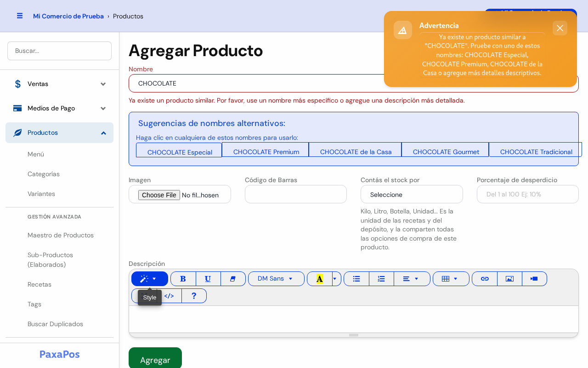Toggle underline formatting in description editor

click(208, 279)
